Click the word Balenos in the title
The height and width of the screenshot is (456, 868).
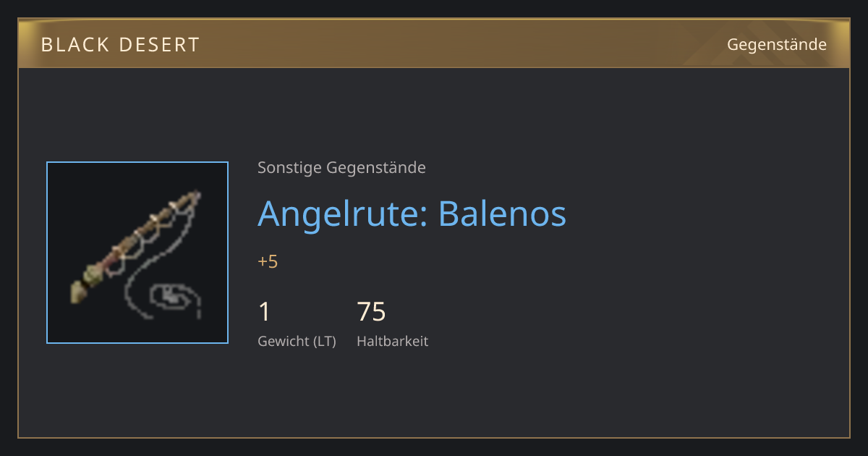coord(503,214)
